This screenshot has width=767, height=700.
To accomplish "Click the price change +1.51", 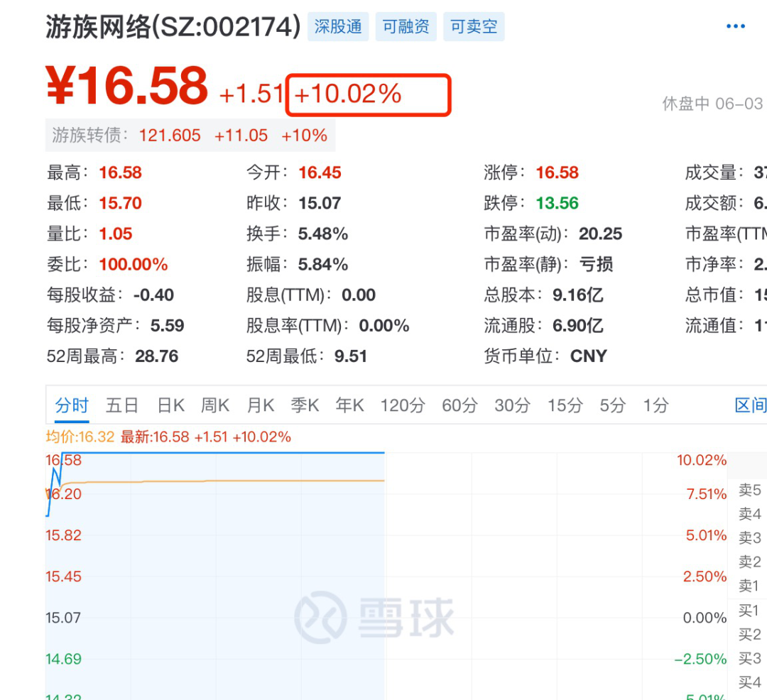I will 251,94.
